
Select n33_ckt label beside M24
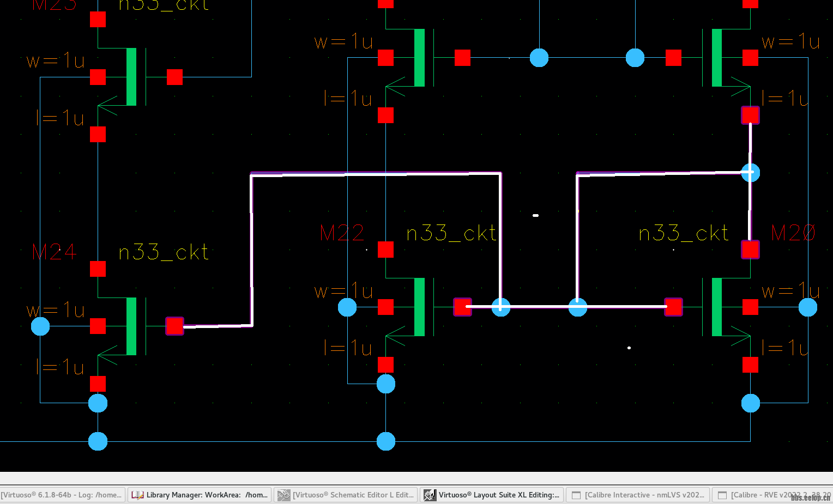coord(164,252)
